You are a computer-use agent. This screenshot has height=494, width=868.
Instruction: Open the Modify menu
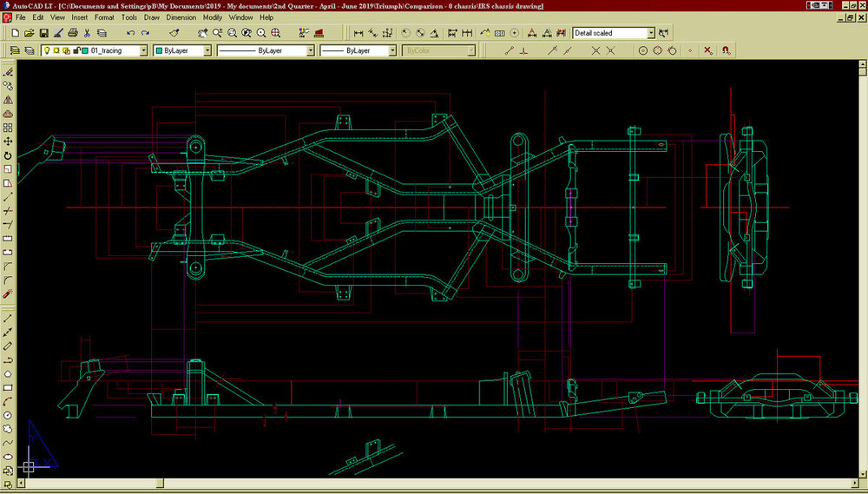pos(213,17)
